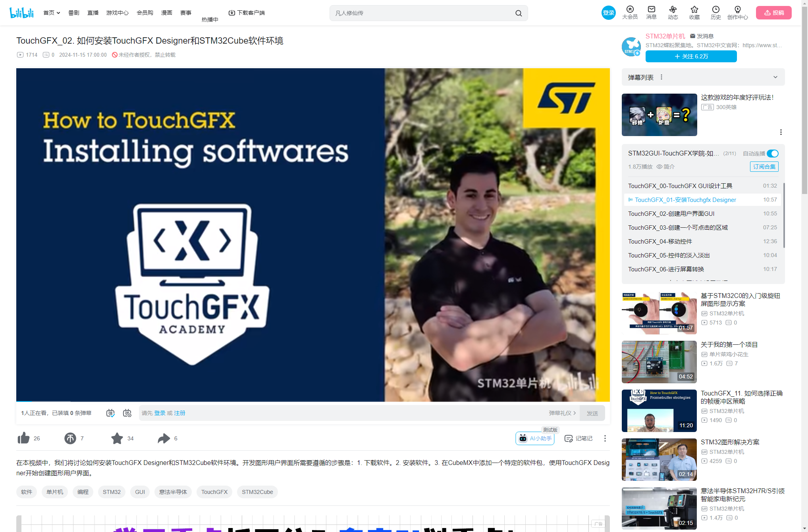Click the pink 投稿 upload button

[x=774, y=13]
